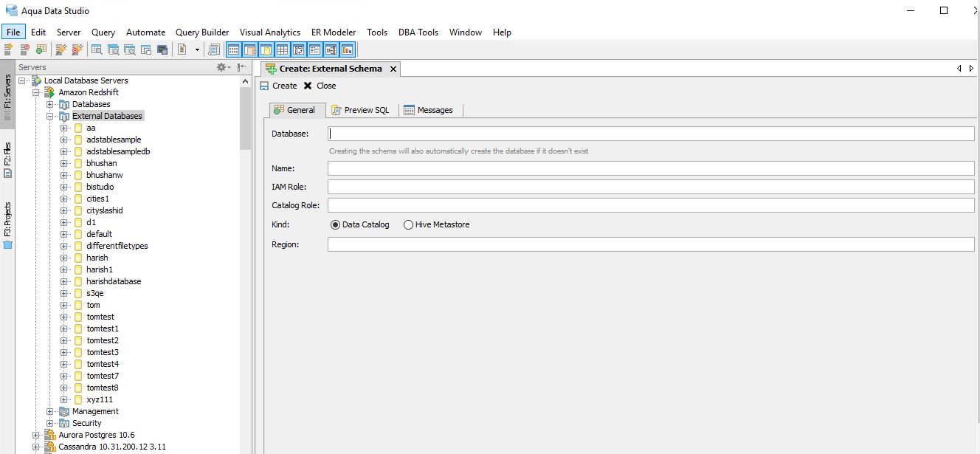Select the s3qe database item

[x=94, y=293]
